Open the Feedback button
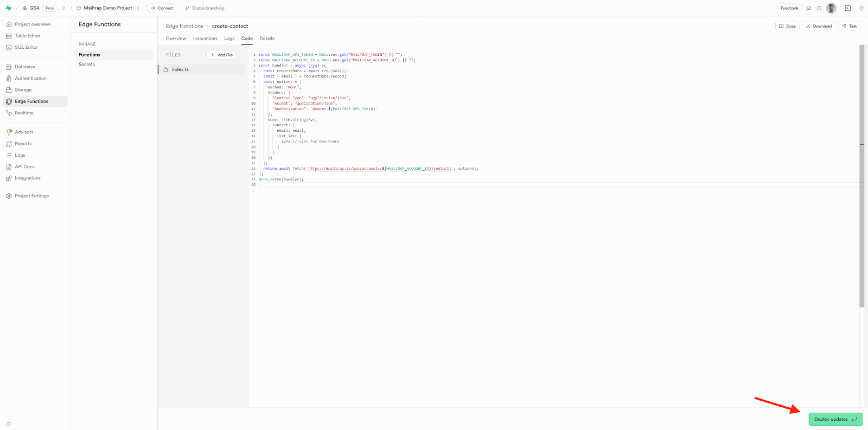Screen dimensions: 868x430 (x=789, y=8)
